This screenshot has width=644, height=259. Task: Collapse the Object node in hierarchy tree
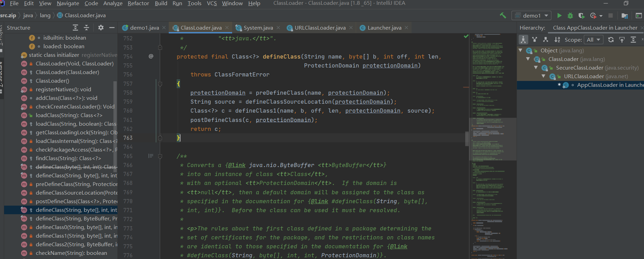coord(520,50)
